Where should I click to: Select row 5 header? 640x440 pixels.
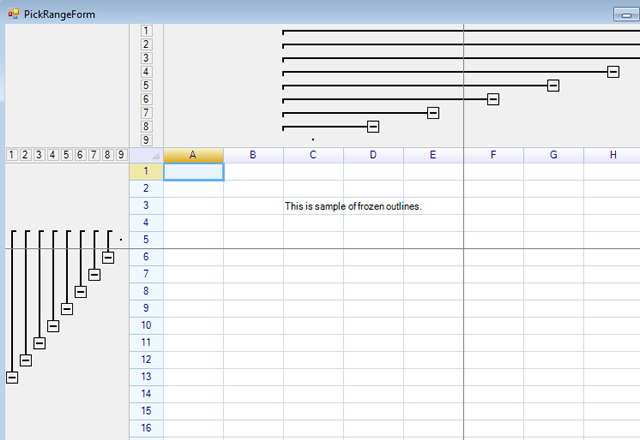click(x=147, y=240)
